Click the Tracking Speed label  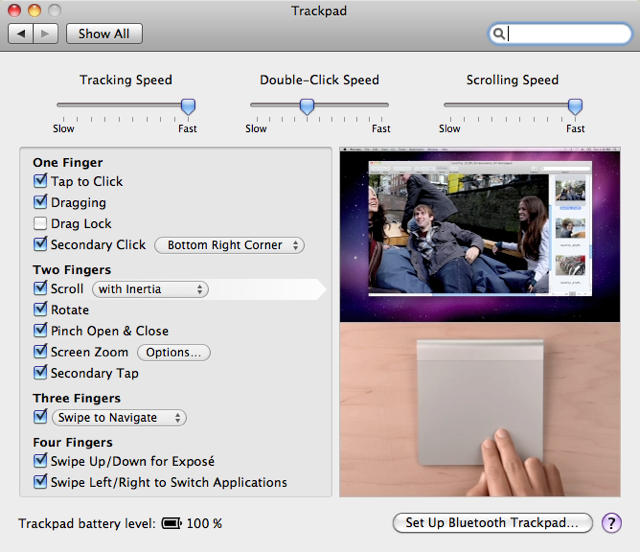(126, 80)
